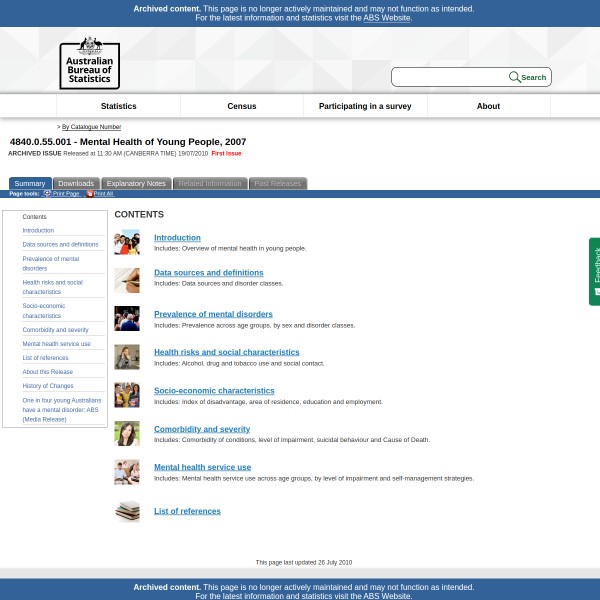This screenshot has height=600, width=600.
Task: Click the Data sources and definitions picture
Action: point(127,280)
